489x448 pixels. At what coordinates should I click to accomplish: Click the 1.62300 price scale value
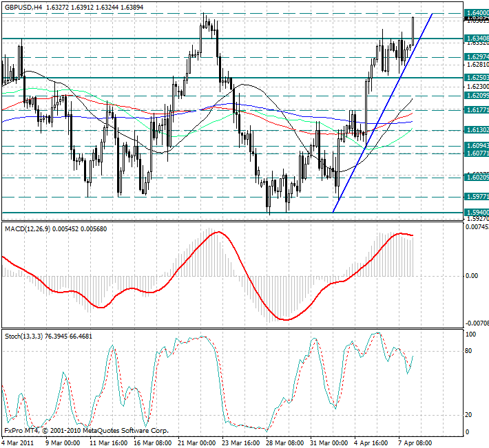pos(478,86)
